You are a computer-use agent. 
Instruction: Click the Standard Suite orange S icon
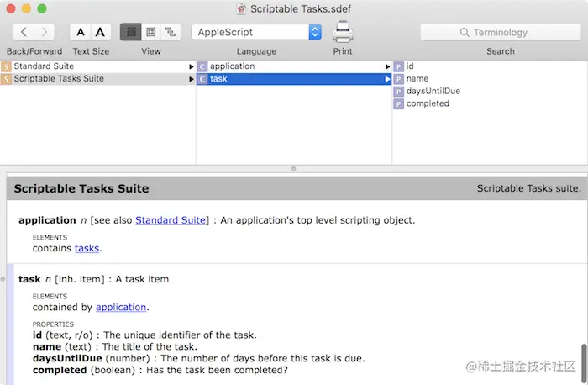6,66
